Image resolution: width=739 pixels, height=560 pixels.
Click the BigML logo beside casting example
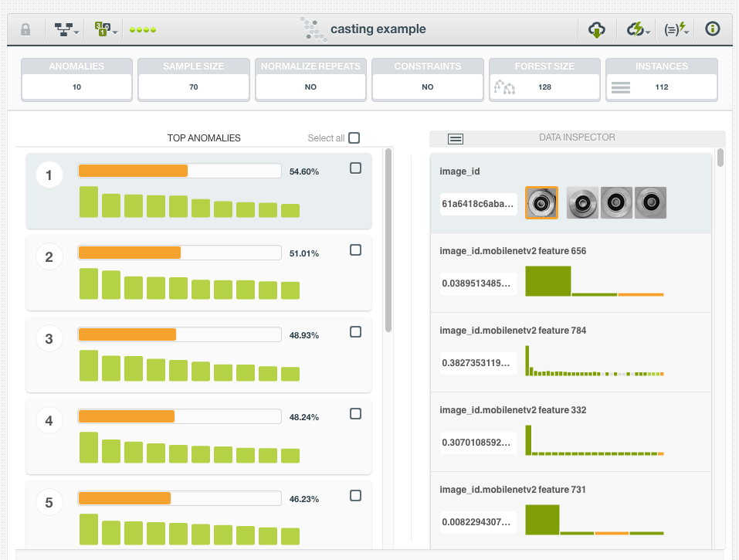point(314,29)
